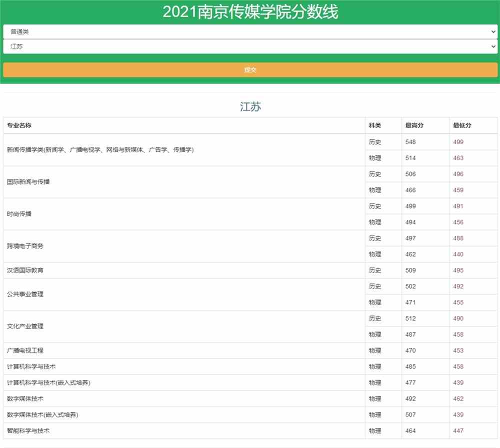Click the 科类 column header
This screenshot has height=448, width=500.
coord(375,125)
